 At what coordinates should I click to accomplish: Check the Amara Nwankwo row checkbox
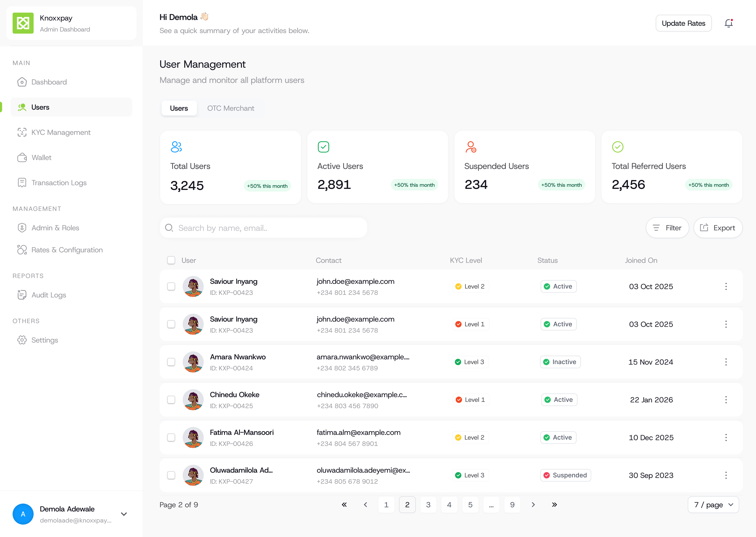tap(171, 362)
